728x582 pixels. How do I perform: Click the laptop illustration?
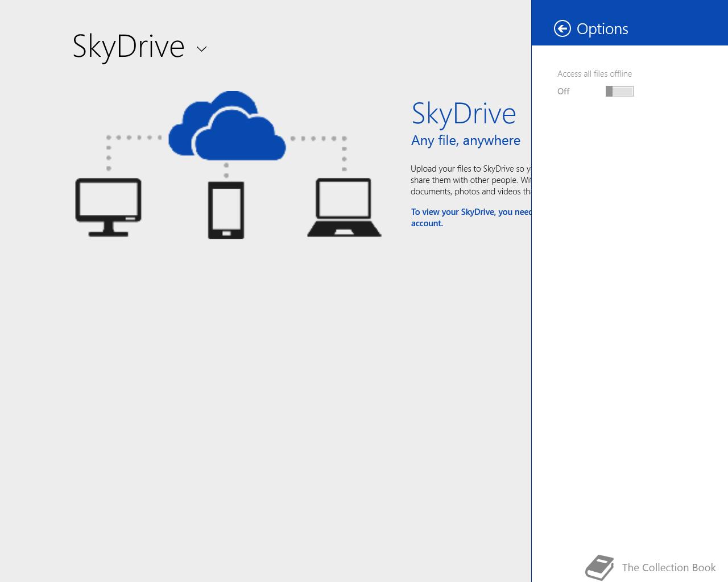(344, 207)
